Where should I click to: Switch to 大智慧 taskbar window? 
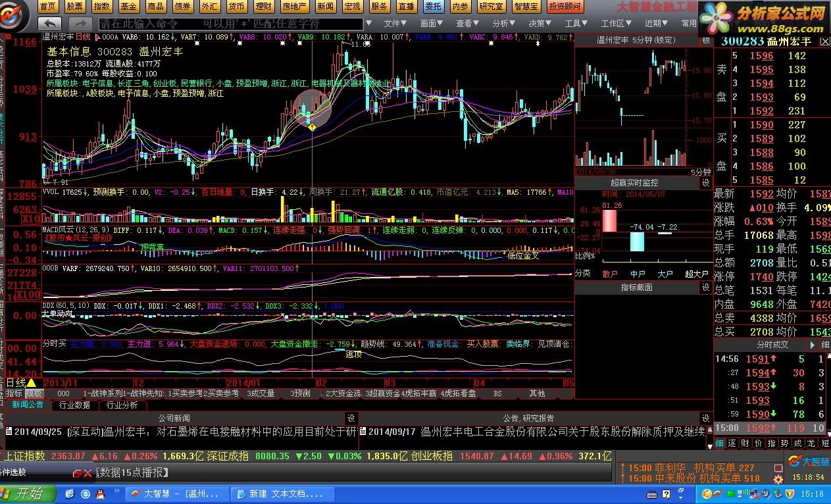click(176, 493)
